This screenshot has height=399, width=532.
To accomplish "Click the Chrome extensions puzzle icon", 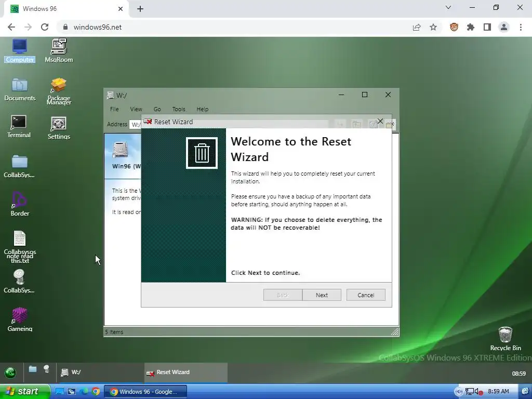I will click(471, 27).
